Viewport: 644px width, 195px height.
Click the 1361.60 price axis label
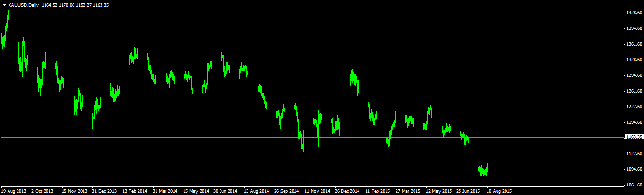pyautogui.click(x=634, y=44)
